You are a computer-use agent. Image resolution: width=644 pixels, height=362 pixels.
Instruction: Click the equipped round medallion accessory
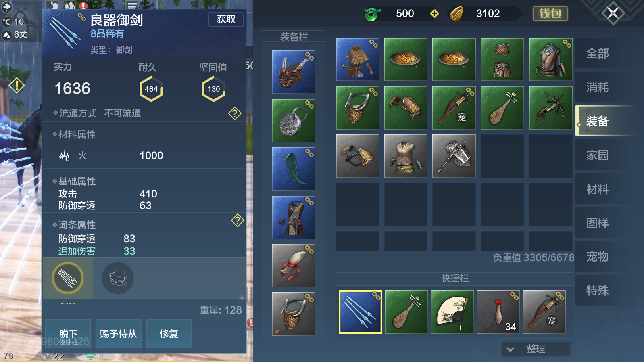point(293,121)
